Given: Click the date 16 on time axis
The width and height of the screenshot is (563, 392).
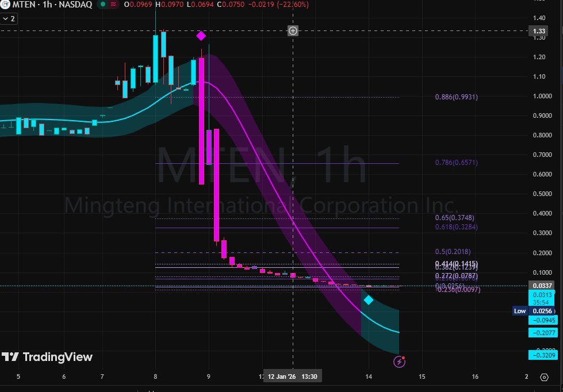Looking at the screenshot, I should pyautogui.click(x=475, y=376).
